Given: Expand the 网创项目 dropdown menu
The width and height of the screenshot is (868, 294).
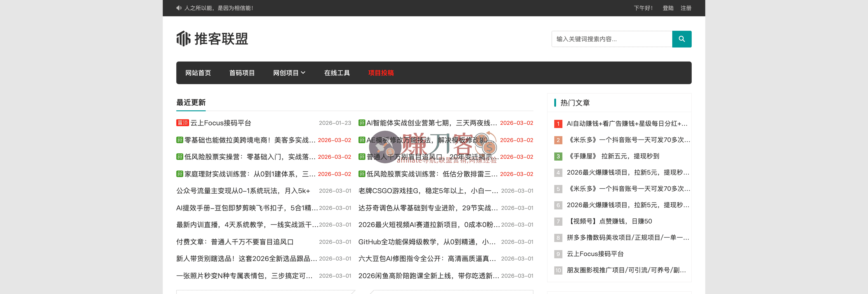Looking at the screenshot, I should (289, 73).
